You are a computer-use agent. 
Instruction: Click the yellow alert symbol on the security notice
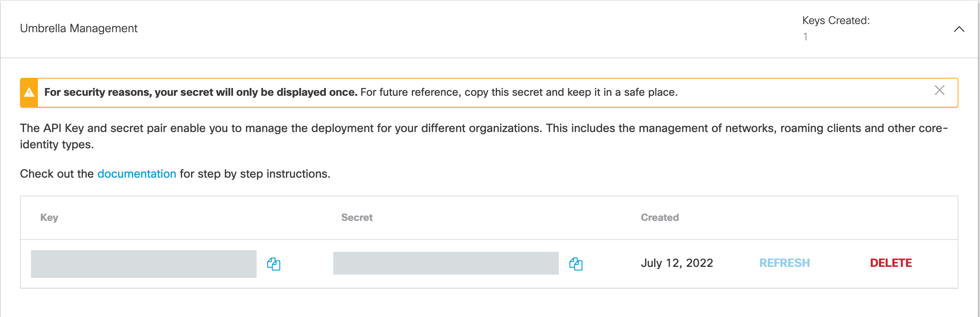pos(29,92)
